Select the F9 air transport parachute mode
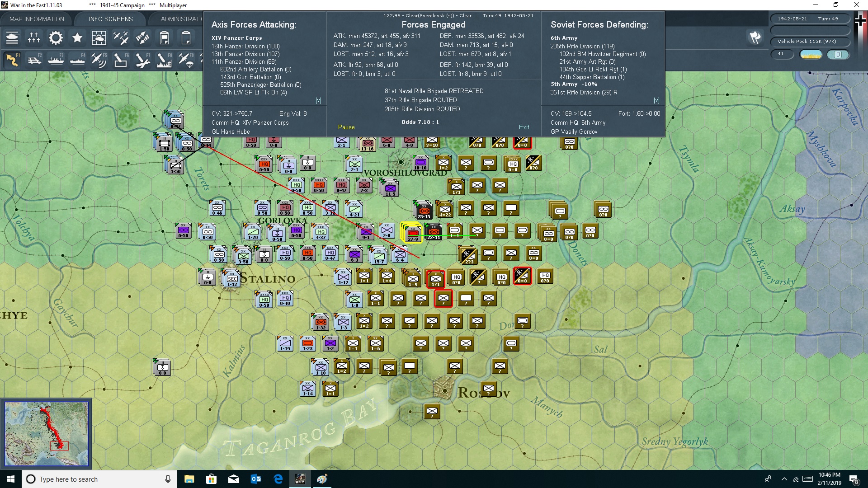The width and height of the screenshot is (868, 488). pyautogui.click(x=186, y=60)
